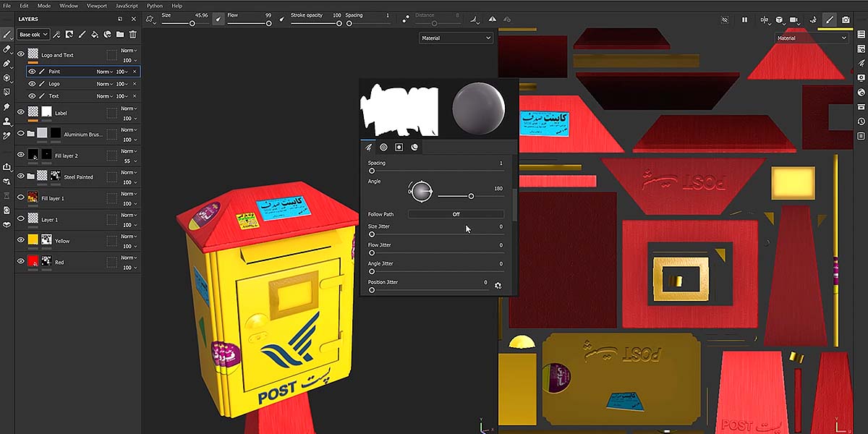Hide the Steel Painted folder
This screenshot has width=868, height=434.
(x=21, y=176)
